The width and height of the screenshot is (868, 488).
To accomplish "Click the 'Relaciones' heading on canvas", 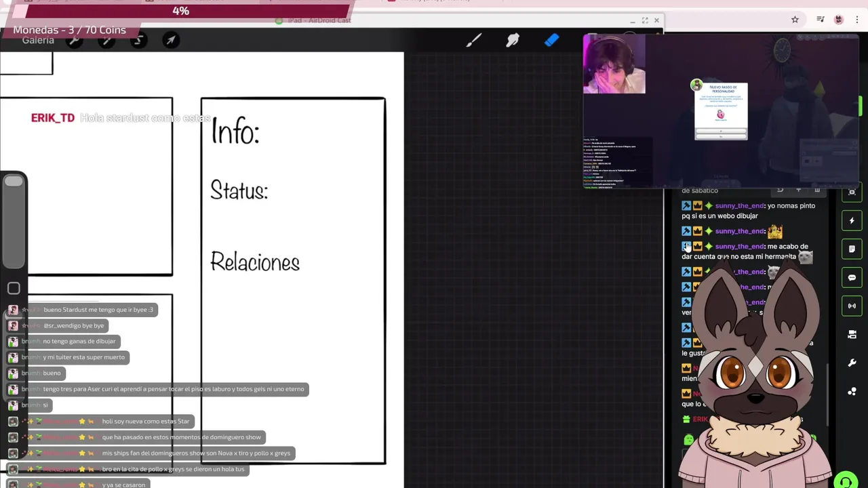I will pos(255,262).
